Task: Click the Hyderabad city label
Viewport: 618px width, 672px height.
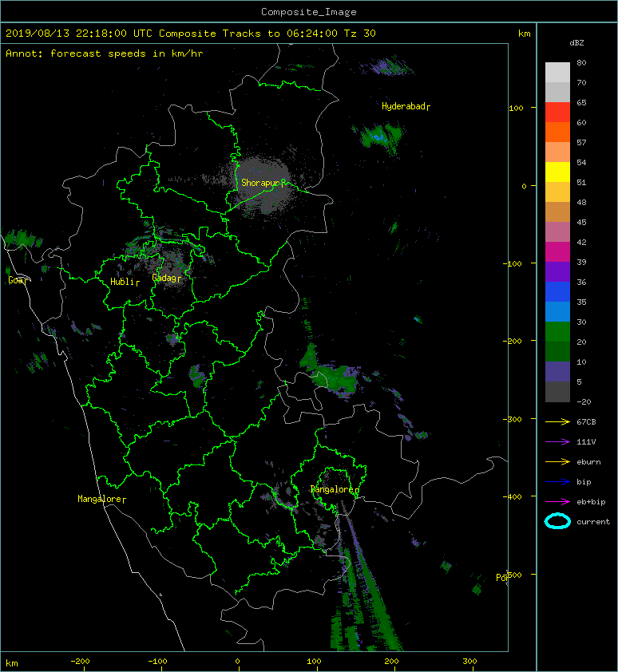Action: click(x=406, y=106)
